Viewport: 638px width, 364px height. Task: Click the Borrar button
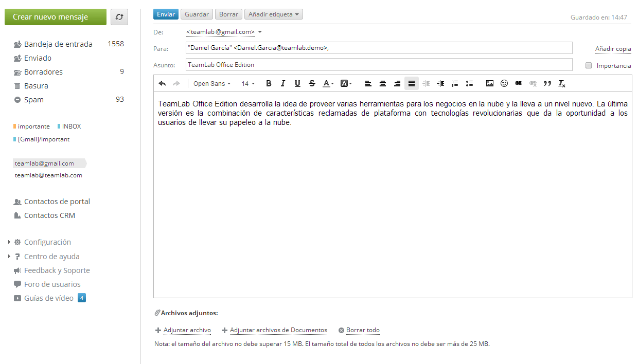(228, 14)
